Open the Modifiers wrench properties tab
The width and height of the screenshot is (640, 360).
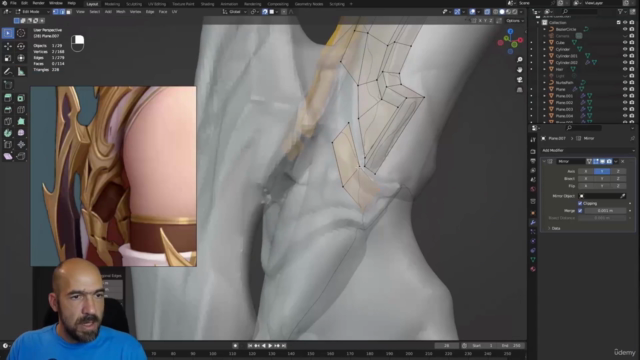tap(533, 222)
